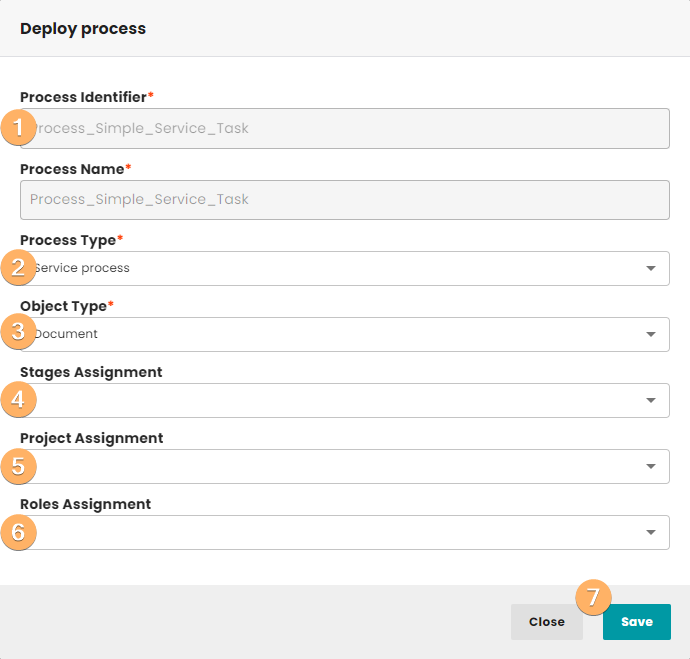
Task: Focus the Process Name input field
Action: (x=345, y=199)
